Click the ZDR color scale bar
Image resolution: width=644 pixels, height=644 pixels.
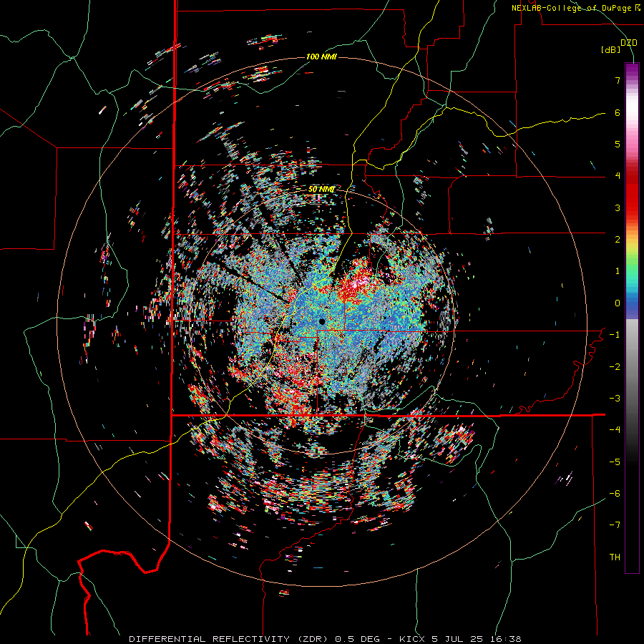632,318
